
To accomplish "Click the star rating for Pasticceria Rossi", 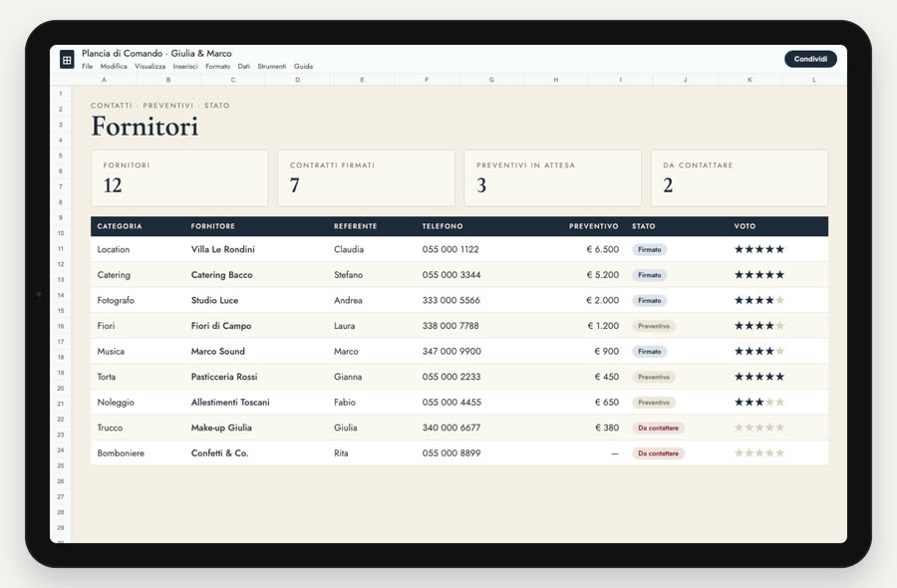I will pyautogui.click(x=759, y=377).
